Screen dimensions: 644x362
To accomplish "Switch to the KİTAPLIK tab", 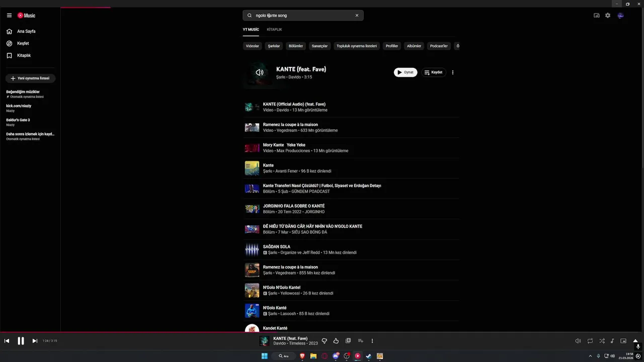I will (274, 30).
